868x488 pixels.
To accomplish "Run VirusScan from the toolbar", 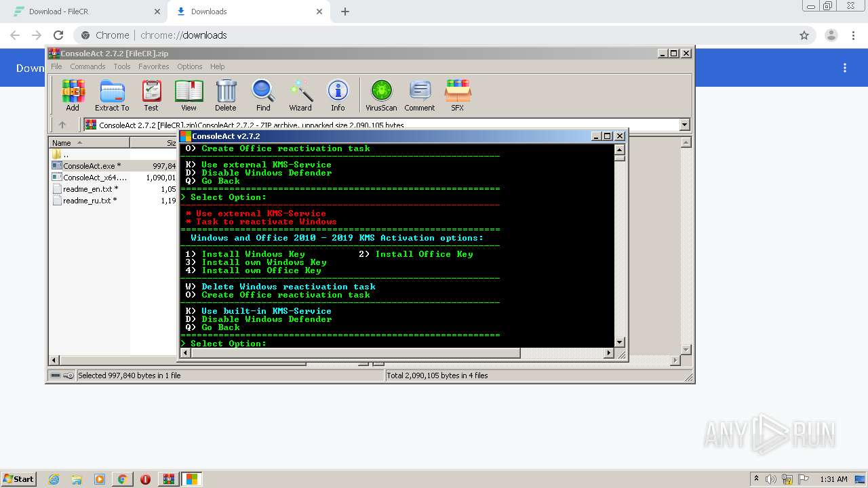I will [x=381, y=95].
